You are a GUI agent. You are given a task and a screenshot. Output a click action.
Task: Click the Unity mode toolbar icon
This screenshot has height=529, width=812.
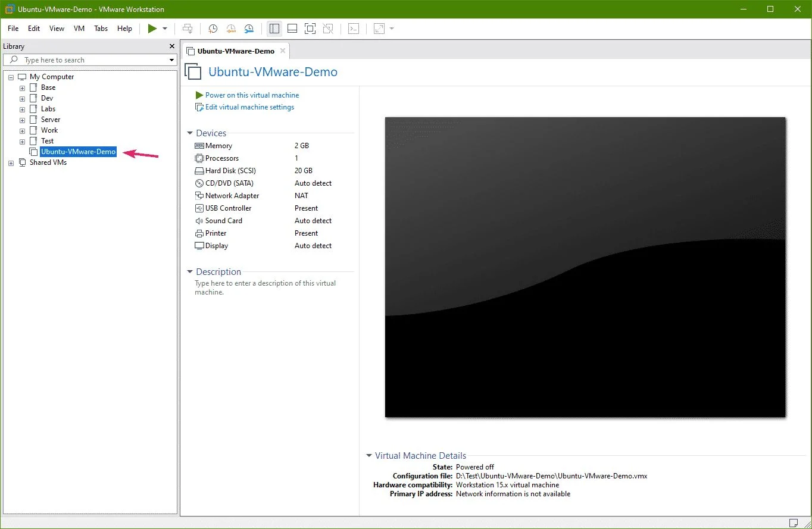click(327, 29)
